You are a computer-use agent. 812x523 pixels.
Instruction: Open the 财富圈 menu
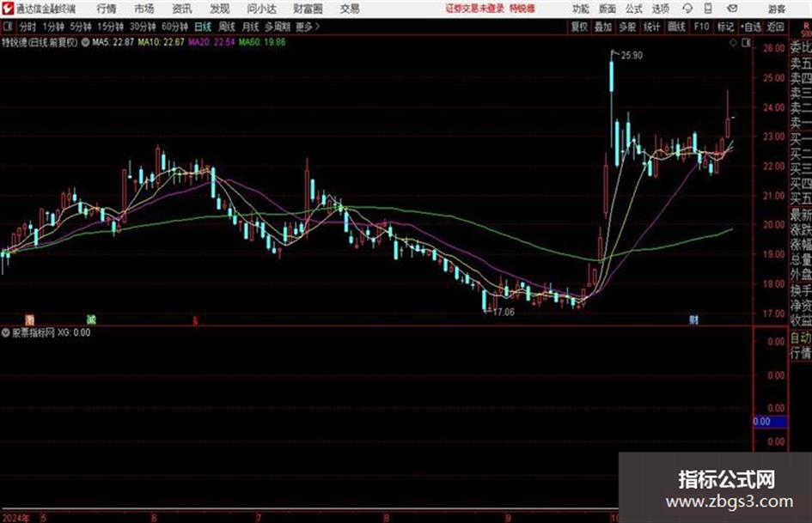click(x=308, y=9)
